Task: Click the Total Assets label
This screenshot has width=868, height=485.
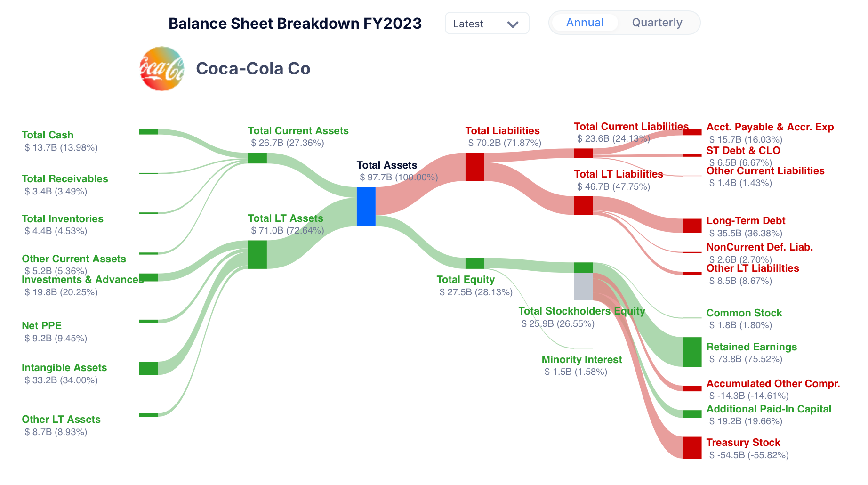Action: (387, 165)
